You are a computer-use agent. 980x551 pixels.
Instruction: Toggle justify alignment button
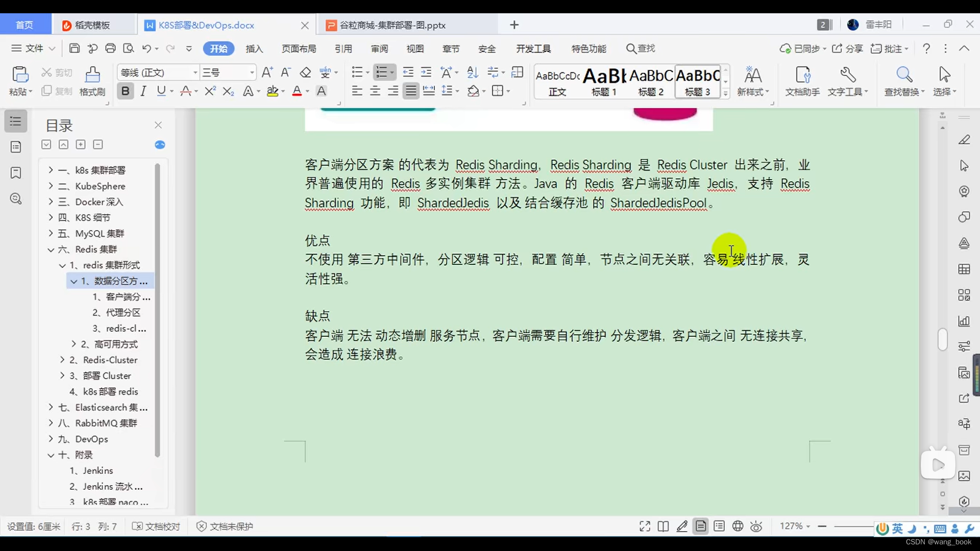point(411,91)
